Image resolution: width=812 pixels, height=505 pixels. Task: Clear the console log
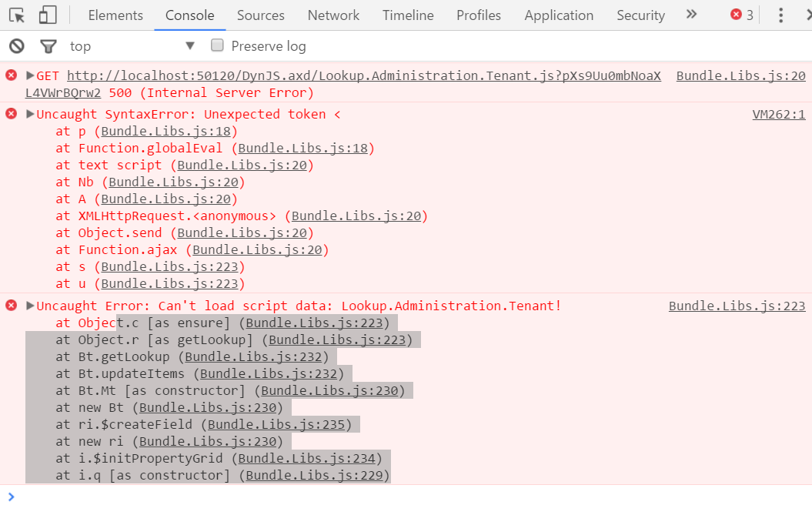[16, 46]
